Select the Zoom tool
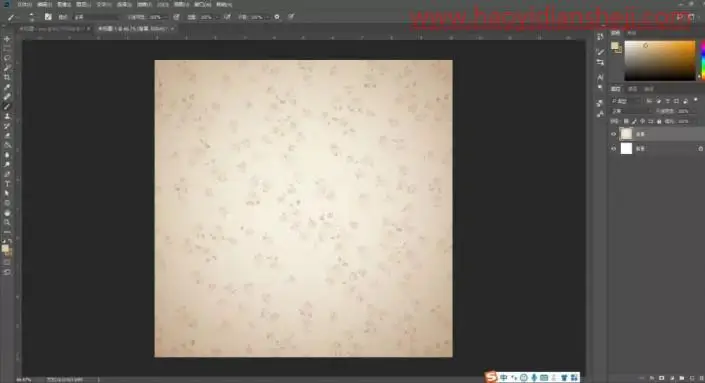 [7, 222]
